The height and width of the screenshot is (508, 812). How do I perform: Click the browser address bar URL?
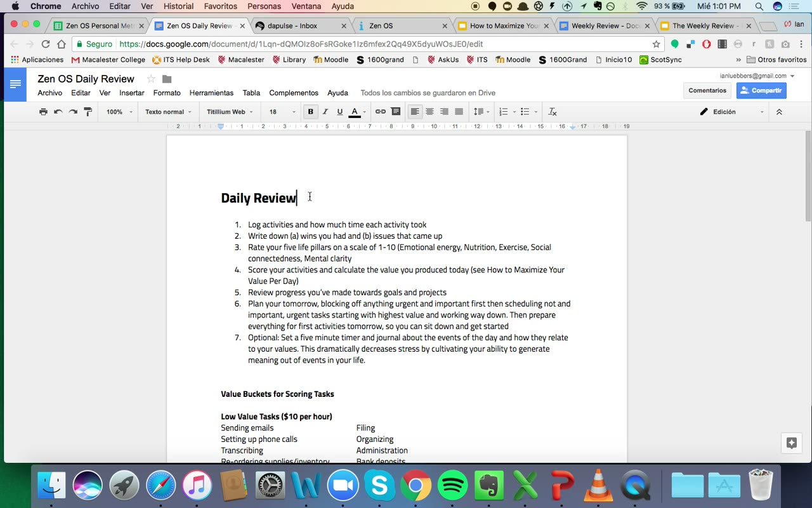[301, 44]
